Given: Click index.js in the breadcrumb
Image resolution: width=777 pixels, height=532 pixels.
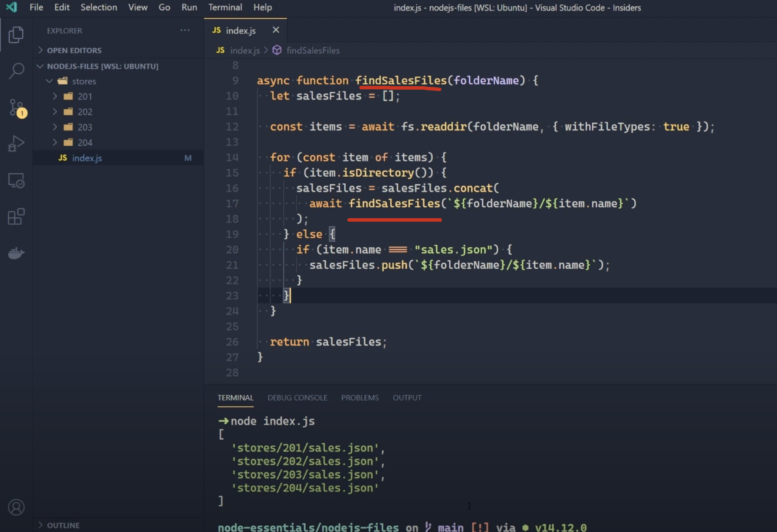Looking at the screenshot, I should [245, 51].
